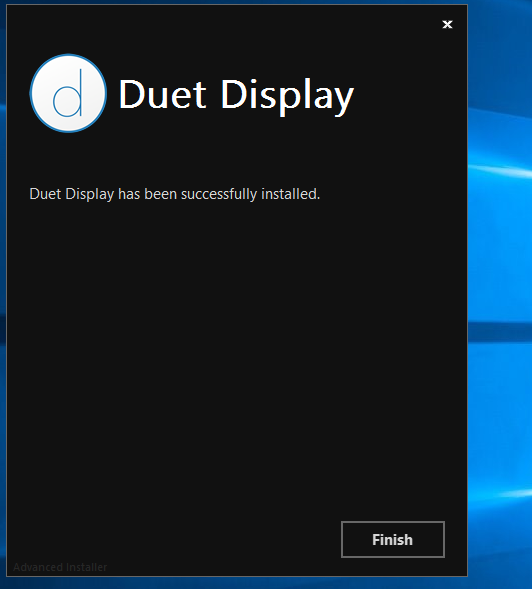
Task: Close the Duet Display installer window
Action: (x=447, y=24)
